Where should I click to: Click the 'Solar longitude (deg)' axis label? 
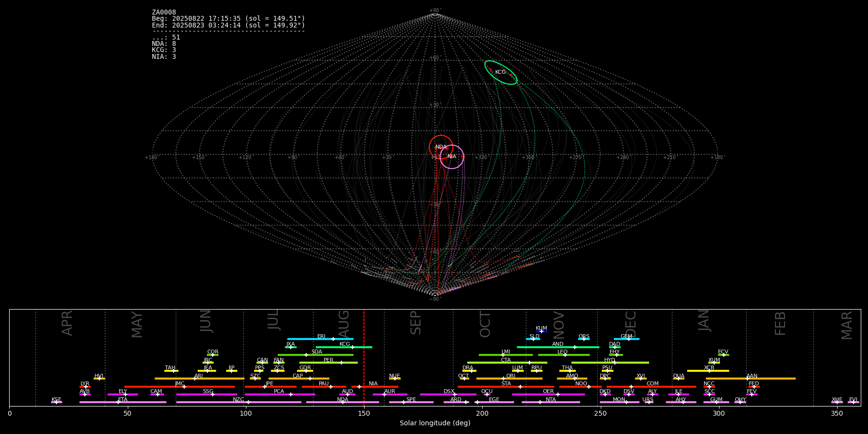tap(435, 423)
